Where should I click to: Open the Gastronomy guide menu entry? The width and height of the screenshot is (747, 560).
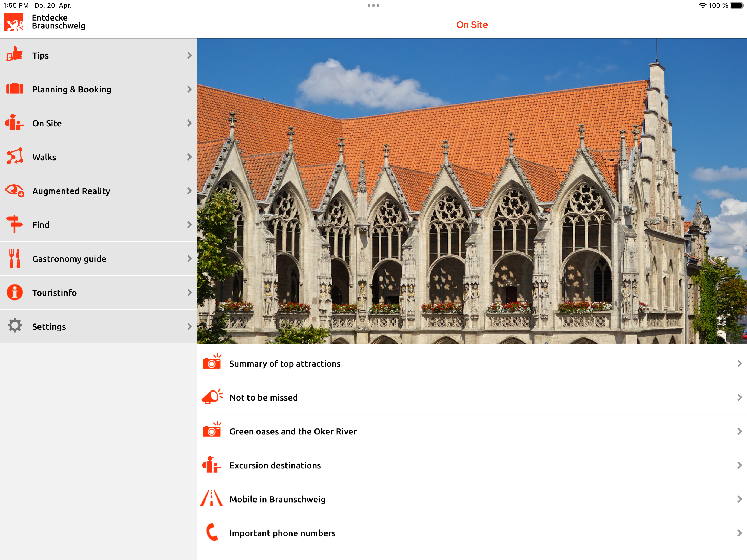click(x=98, y=259)
